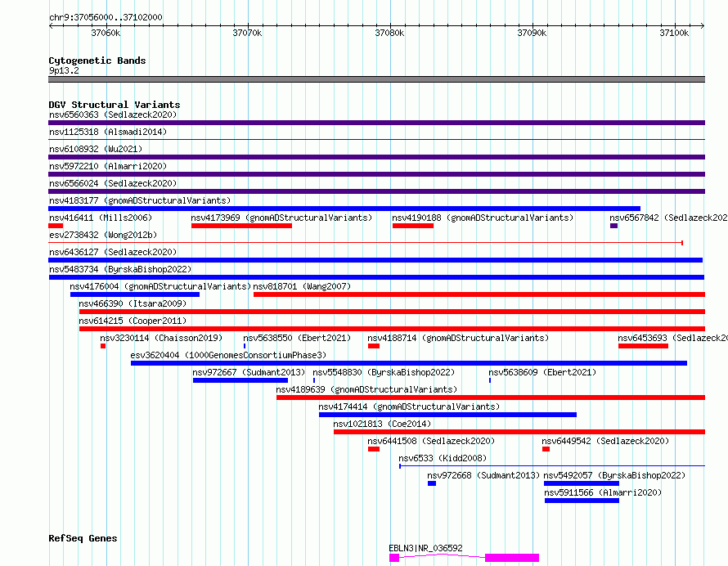Select the nsv972668 (Sudmant2013) blue block
The height and width of the screenshot is (566, 728).
pos(432,483)
